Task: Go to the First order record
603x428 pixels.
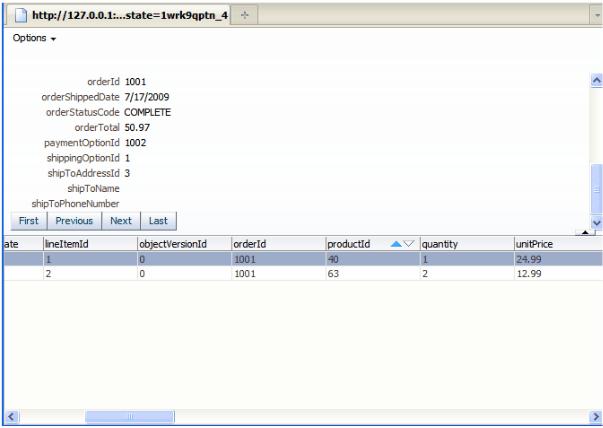Action: click(x=29, y=221)
